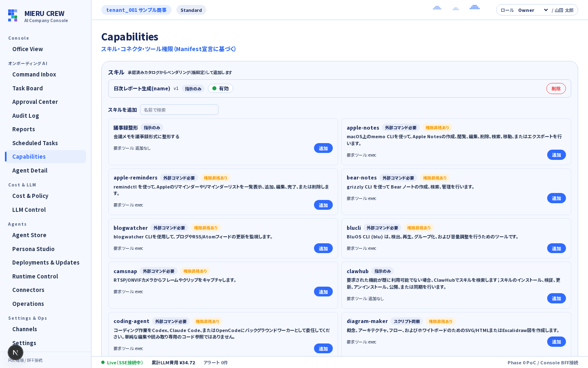Navigate to Approval Center

tap(45, 102)
